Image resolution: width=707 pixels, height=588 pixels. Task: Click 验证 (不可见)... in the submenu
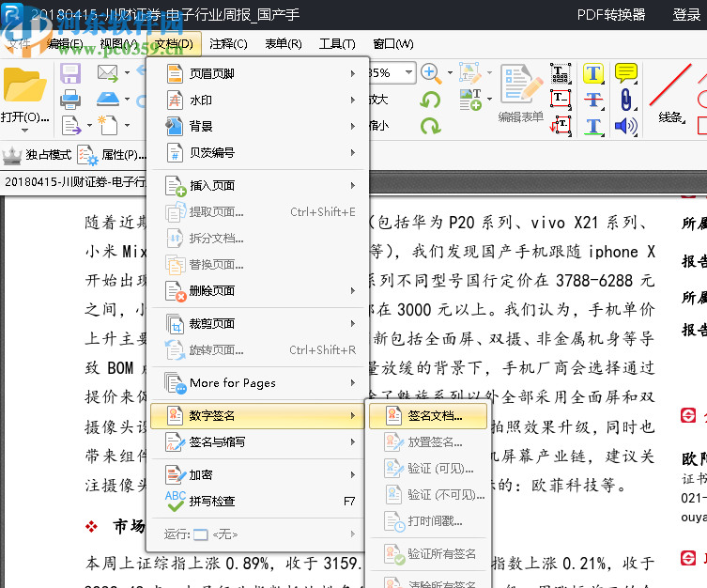[x=428, y=495]
